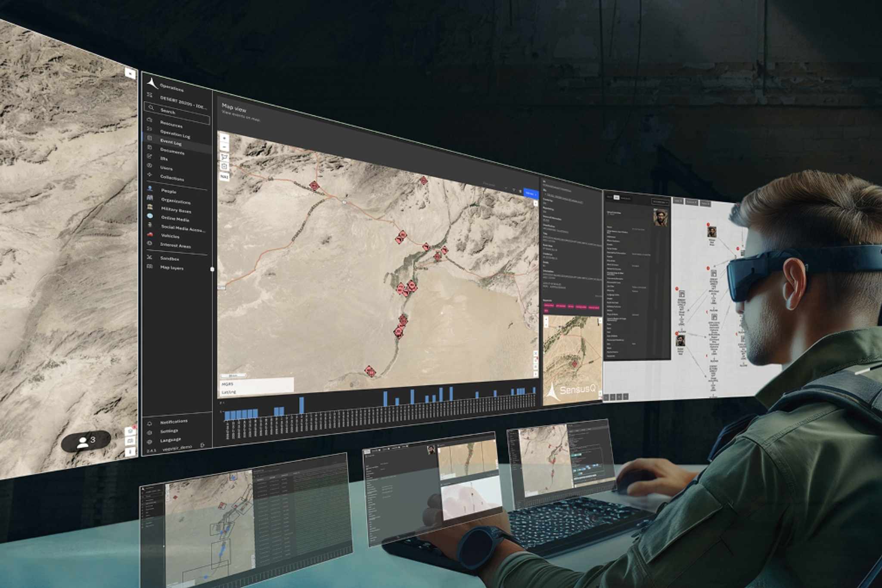Viewport: 882px width, 588px height.
Task: Click the tallest left-side timeline histogram bar
Action: point(301,405)
